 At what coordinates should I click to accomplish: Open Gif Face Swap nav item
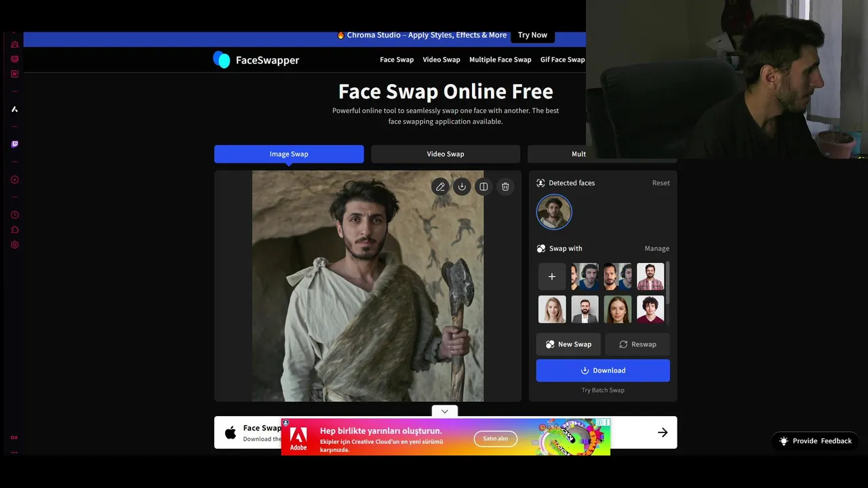click(562, 60)
